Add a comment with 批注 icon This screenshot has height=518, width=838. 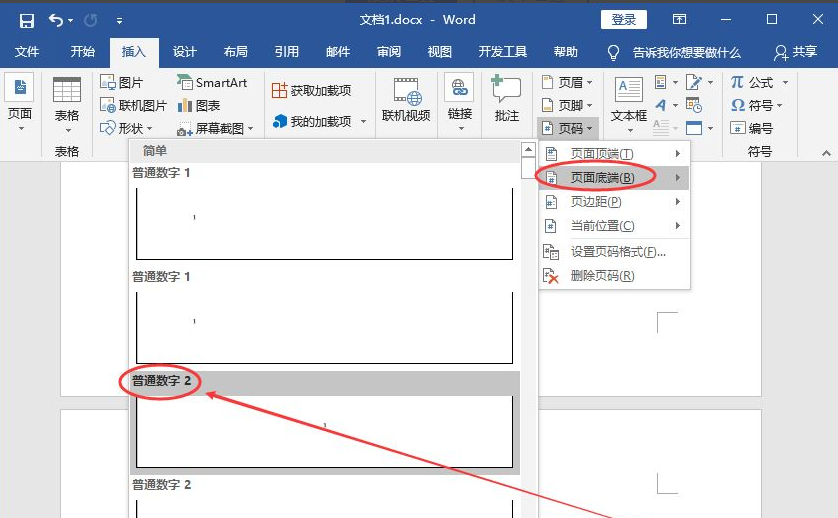click(x=507, y=99)
